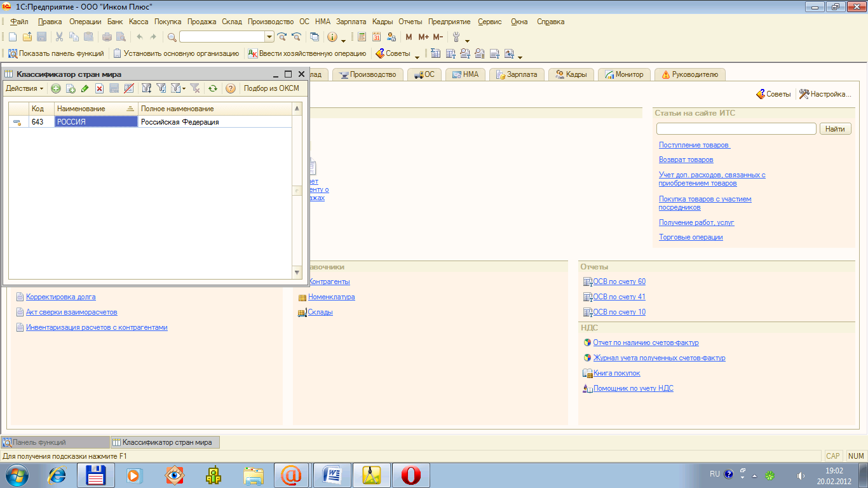This screenshot has height=488, width=868.
Task: Open the Банк menu
Action: tap(115, 22)
